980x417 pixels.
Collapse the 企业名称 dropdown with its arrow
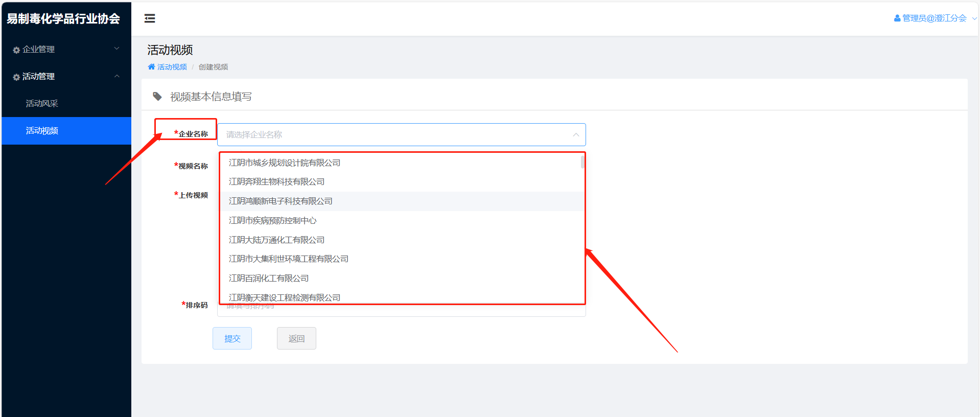point(576,134)
